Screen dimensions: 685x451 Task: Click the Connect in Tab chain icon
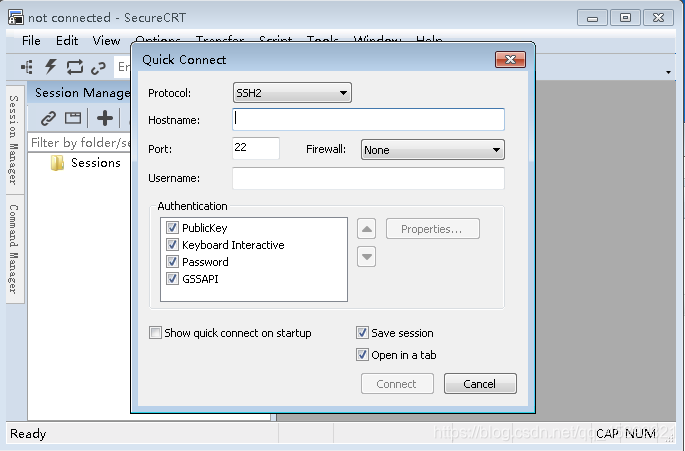[98, 68]
